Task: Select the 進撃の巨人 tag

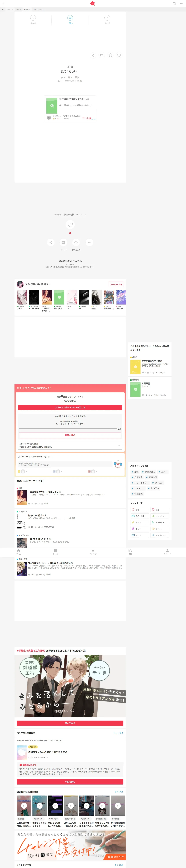Action: point(148,472)
